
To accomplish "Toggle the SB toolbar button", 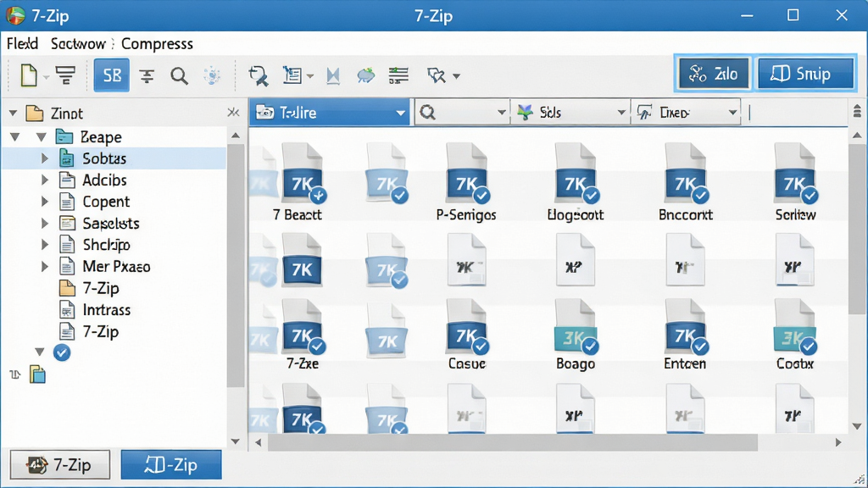I will pos(112,75).
